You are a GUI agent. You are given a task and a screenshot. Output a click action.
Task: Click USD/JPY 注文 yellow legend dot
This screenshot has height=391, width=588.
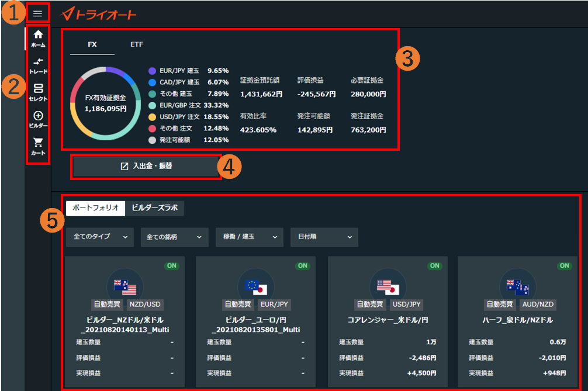pos(152,117)
